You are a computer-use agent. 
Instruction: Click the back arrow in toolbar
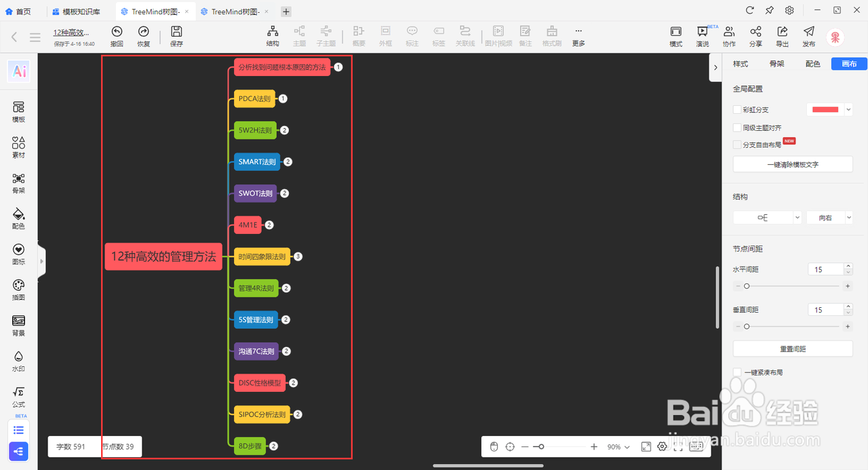(14, 37)
